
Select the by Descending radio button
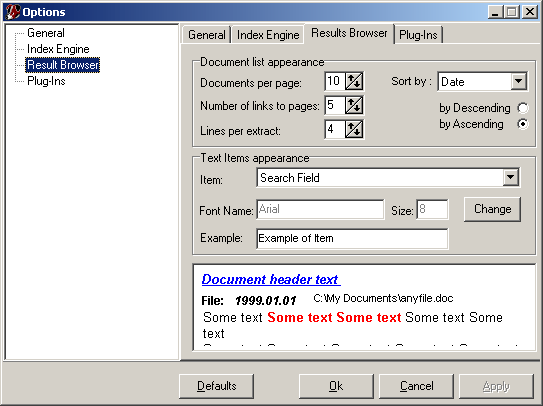(x=523, y=108)
